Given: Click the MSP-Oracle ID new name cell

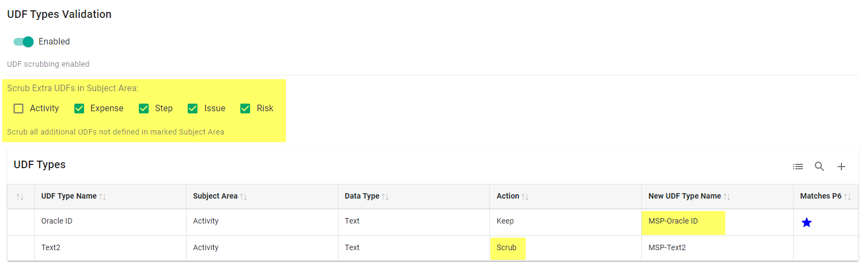Looking at the screenshot, I should 673,221.
